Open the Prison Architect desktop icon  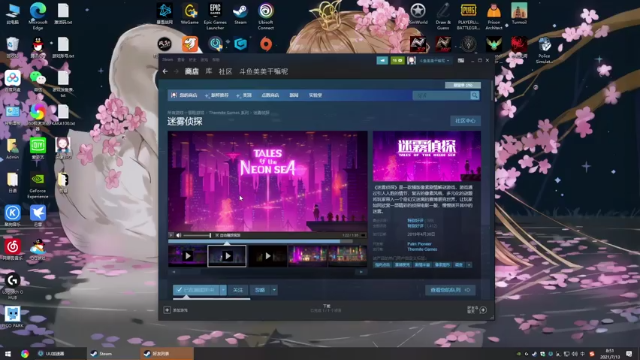[x=494, y=16]
